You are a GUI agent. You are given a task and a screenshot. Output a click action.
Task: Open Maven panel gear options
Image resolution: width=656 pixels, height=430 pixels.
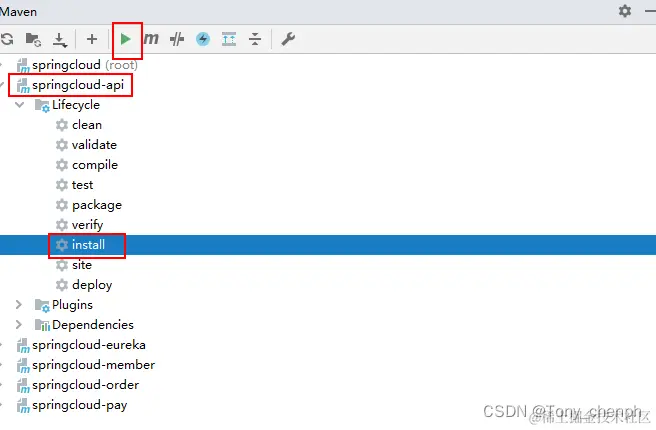(625, 10)
